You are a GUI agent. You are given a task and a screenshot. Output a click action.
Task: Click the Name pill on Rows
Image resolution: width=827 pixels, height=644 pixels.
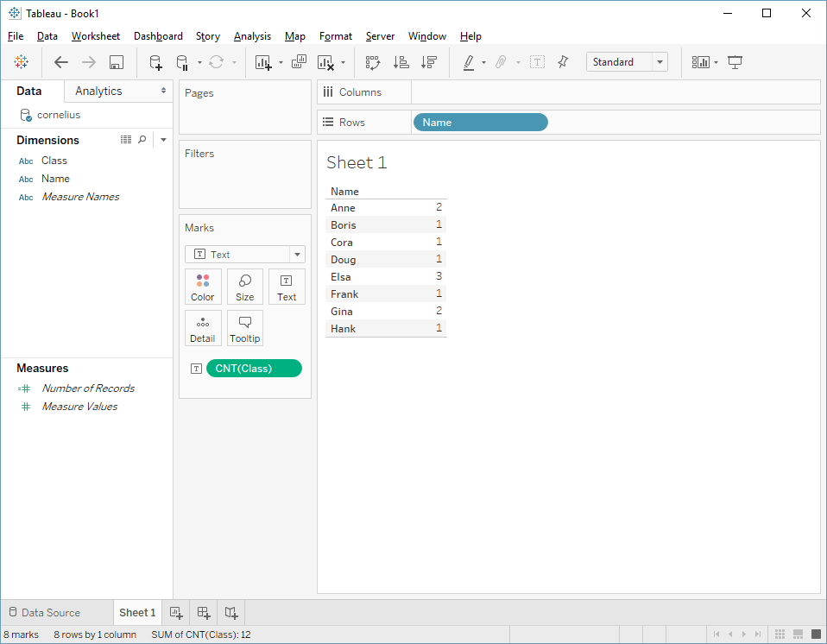pyautogui.click(x=481, y=123)
